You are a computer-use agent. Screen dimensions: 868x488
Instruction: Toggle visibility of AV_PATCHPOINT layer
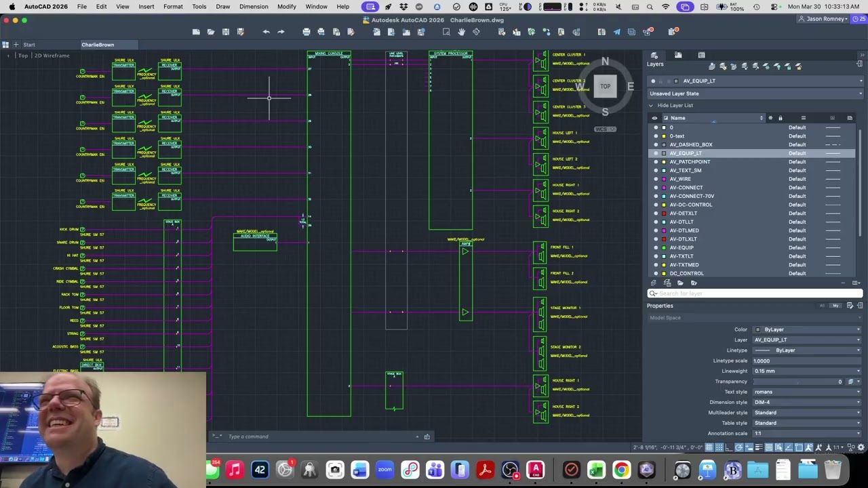coord(655,162)
